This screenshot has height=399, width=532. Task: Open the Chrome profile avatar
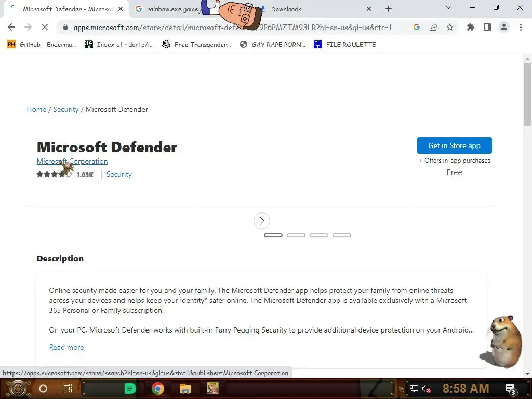(x=504, y=27)
